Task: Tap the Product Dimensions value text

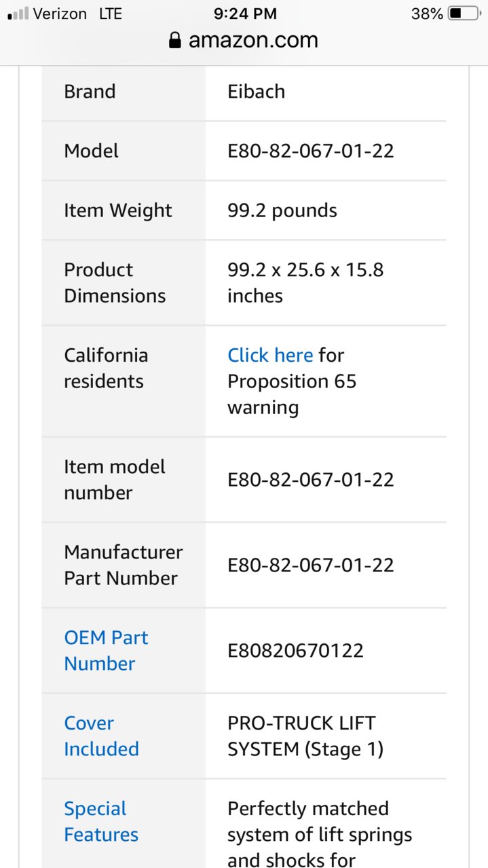Action: coord(305,282)
